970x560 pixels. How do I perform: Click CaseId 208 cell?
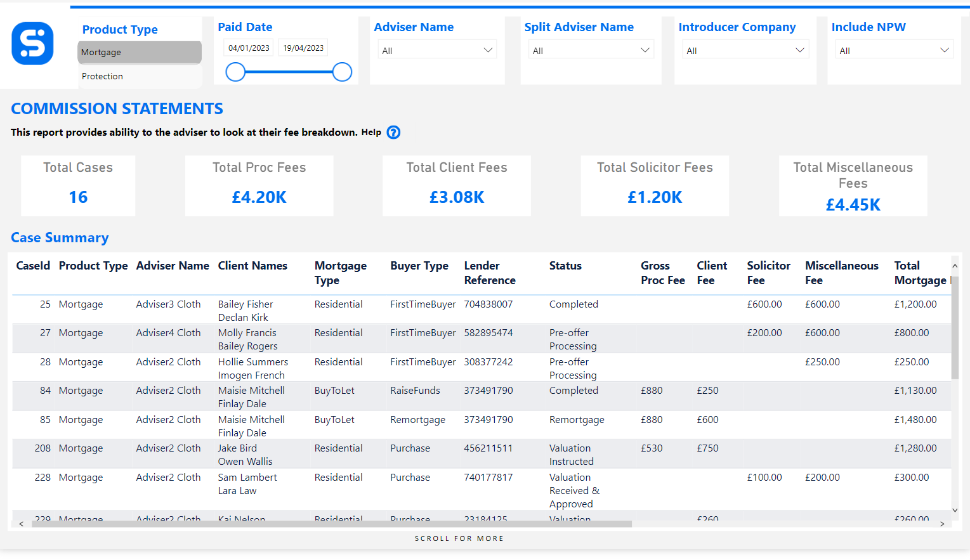[x=43, y=448]
